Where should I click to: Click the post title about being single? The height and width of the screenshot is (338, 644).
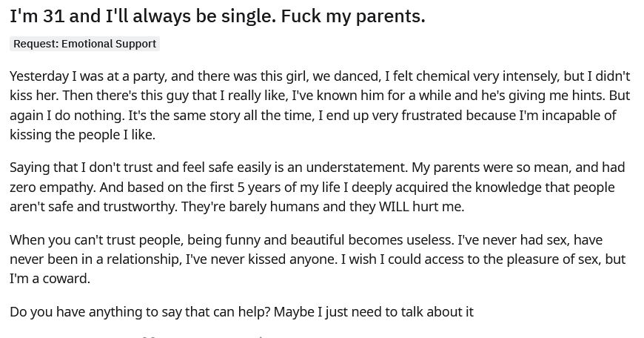pyautogui.click(x=217, y=16)
